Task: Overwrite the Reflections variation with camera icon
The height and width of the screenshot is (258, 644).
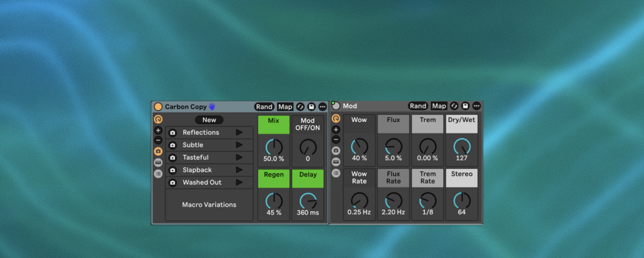Action: click(172, 133)
